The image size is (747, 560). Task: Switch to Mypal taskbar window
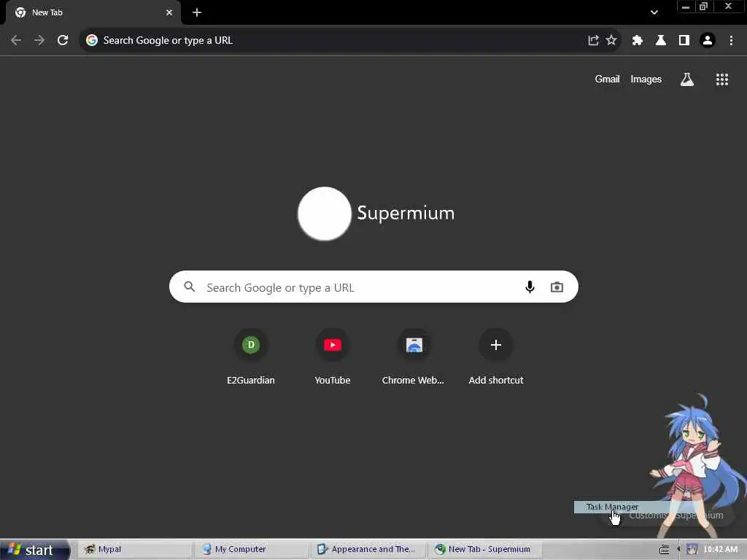(x=135, y=550)
